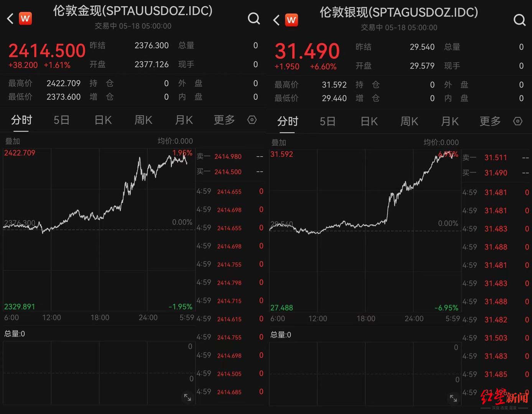Tap back arrow in London Gold panel
The width and height of the screenshot is (532, 414).
pos(10,18)
